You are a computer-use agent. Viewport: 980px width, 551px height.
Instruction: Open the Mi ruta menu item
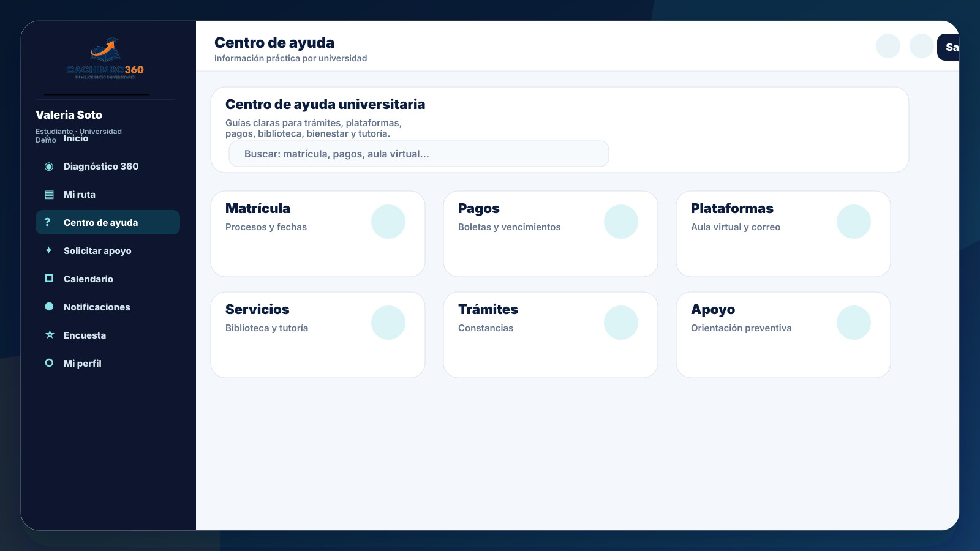click(x=108, y=195)
